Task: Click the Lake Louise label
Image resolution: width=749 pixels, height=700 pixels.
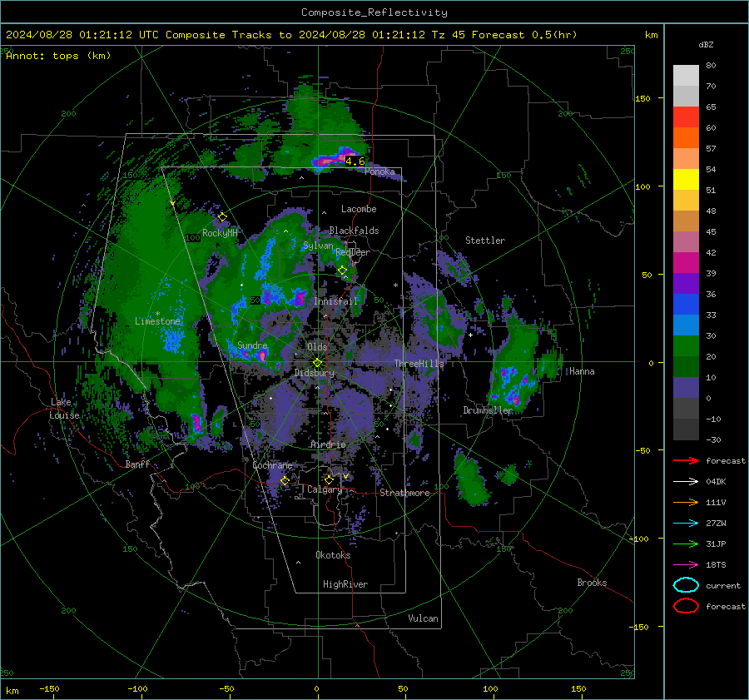Action: coord(64,409)
